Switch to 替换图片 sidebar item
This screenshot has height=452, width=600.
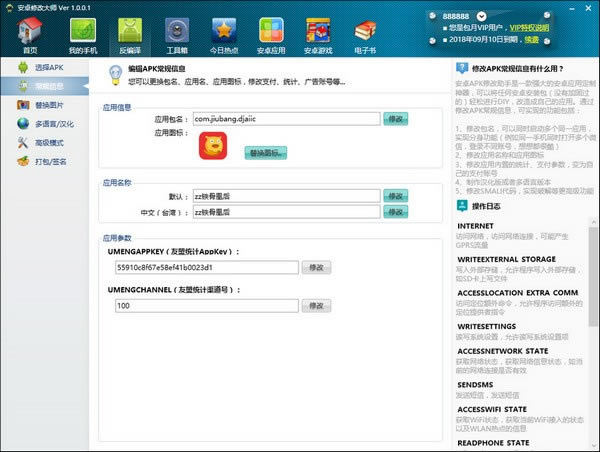pos(48,105)
